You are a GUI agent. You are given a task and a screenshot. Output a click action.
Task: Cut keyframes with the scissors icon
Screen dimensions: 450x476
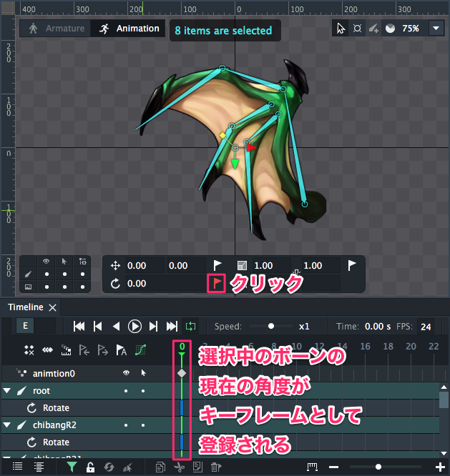[180, 467]
